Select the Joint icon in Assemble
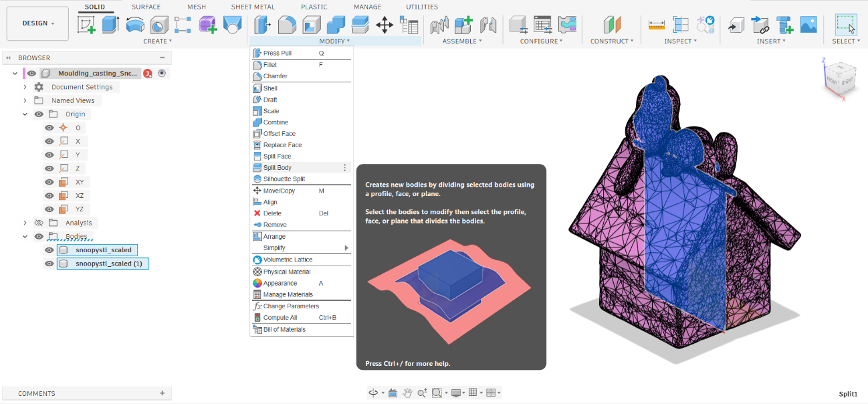 coord(489,25)
